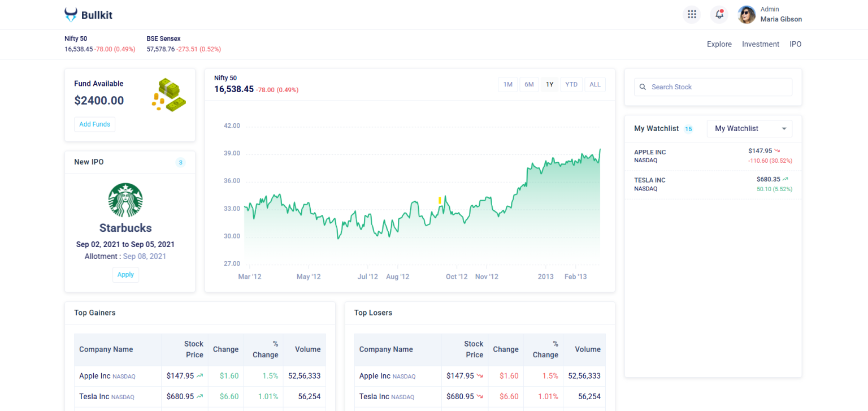The width and height of the screenshot is (868, 411).
Task: Open the Explore menu
Action: [x=719, y=44]
